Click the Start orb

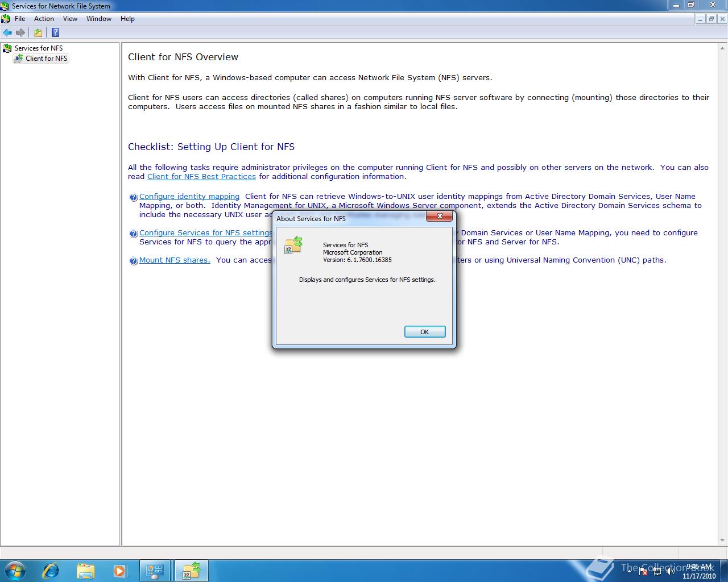click(14, 570)
